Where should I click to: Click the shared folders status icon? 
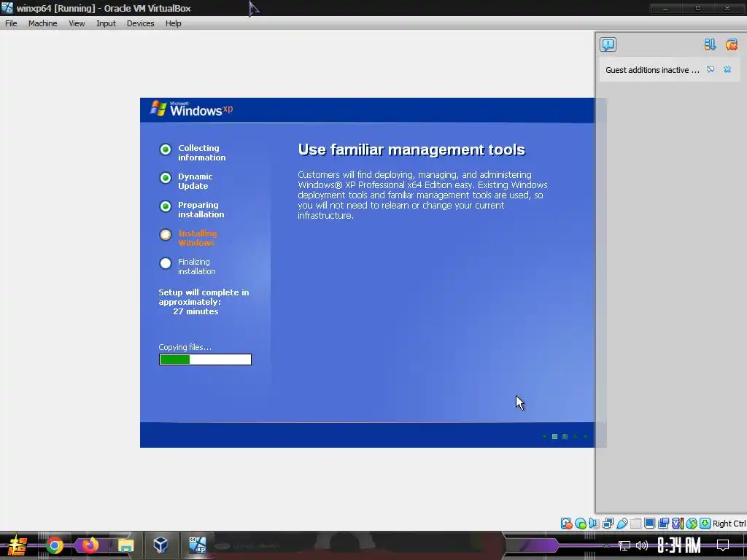pos(635,524)
